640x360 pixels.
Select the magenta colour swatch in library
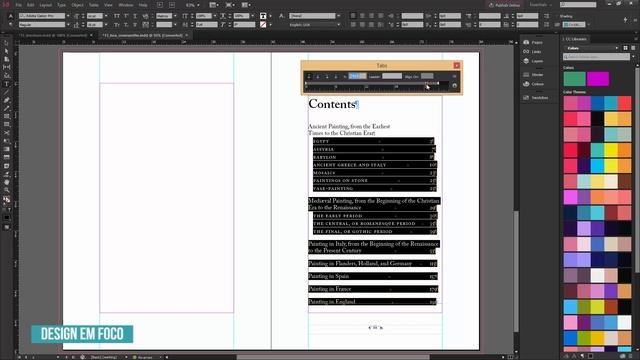click(598, 78)
